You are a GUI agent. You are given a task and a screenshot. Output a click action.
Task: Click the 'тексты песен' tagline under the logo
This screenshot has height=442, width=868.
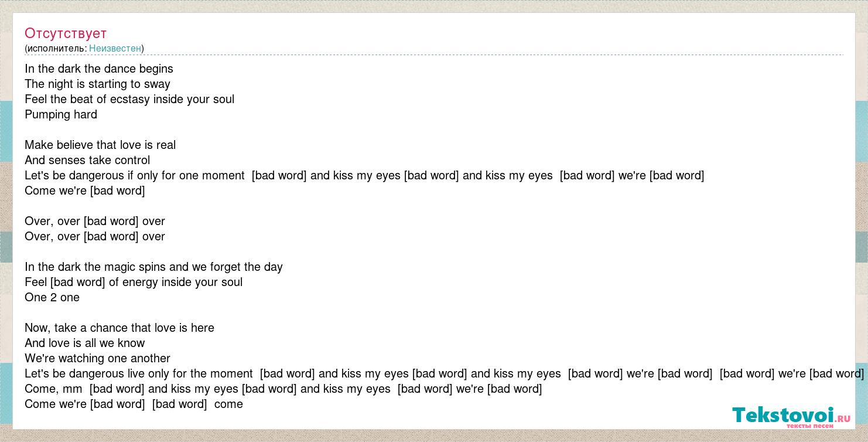click(x=809, y=426)
